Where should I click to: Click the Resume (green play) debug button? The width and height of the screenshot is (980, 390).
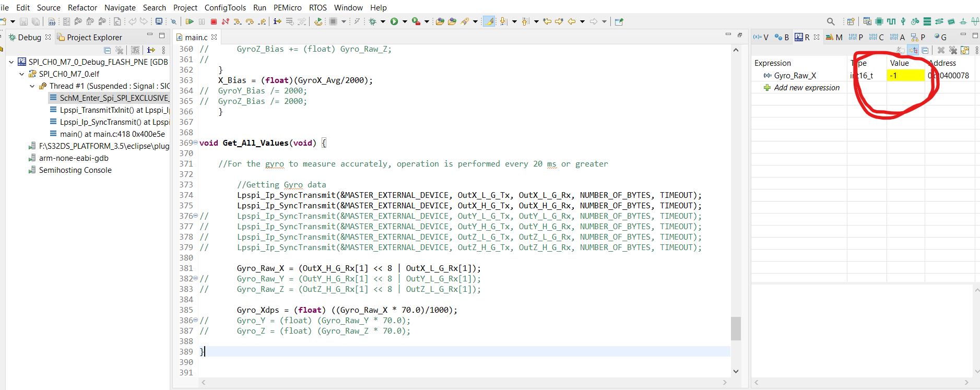pos(190,21)
